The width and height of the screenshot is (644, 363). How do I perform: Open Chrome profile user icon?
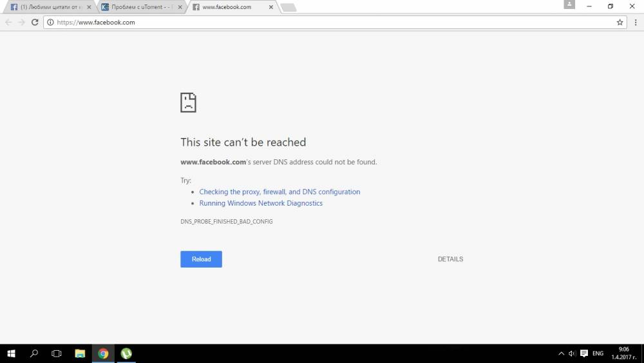pos(569,5)
